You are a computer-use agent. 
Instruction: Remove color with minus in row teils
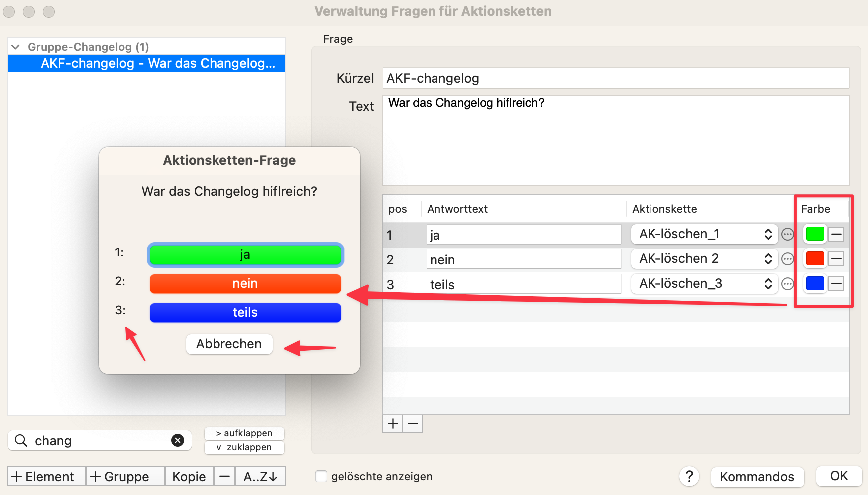coord(837,284)
